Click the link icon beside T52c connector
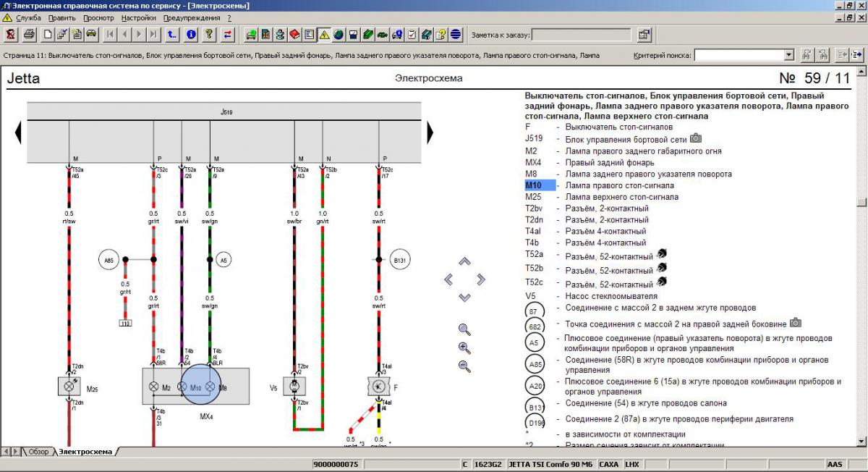This screenshot has height=472, width=868. [x=661, y=282]
